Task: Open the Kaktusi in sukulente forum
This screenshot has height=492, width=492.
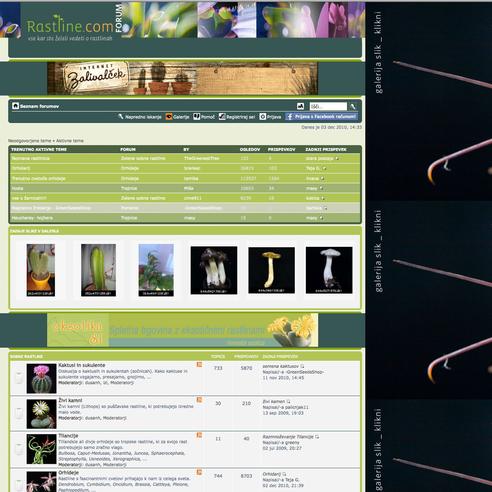Action: click(82, 365)
